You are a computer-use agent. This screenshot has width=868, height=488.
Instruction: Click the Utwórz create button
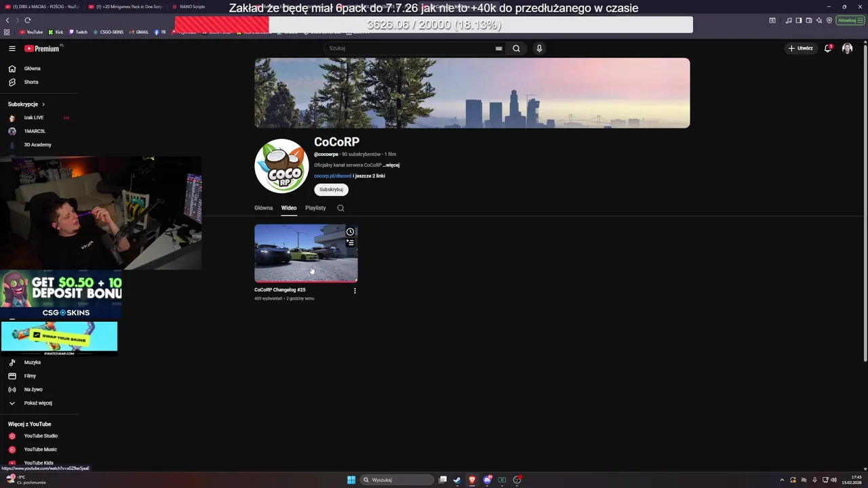pos(800,49)
